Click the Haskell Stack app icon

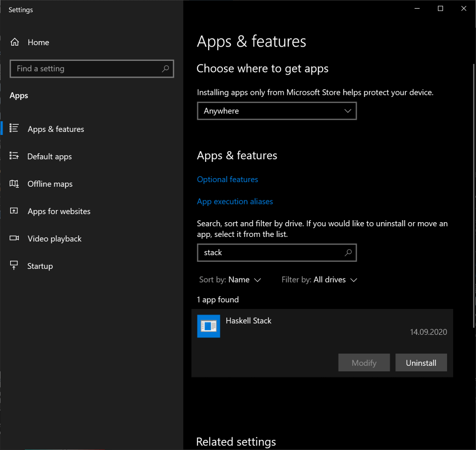209,326
